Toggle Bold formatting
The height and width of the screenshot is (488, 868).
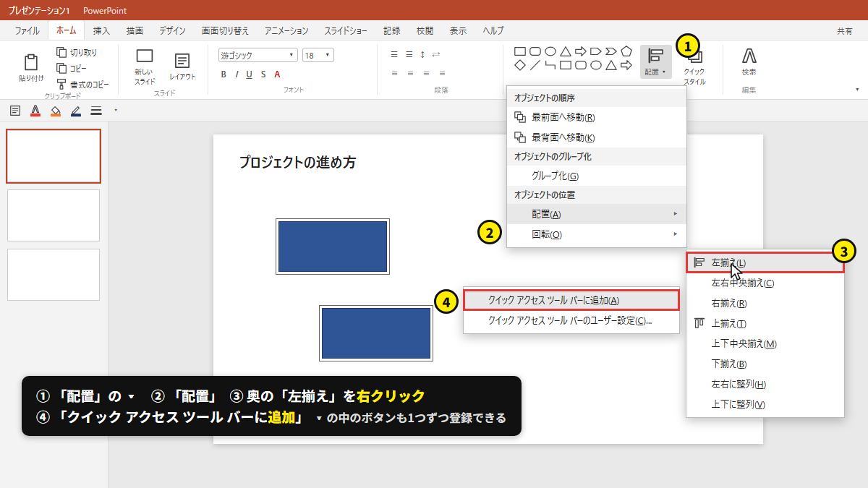coord(224,74)
